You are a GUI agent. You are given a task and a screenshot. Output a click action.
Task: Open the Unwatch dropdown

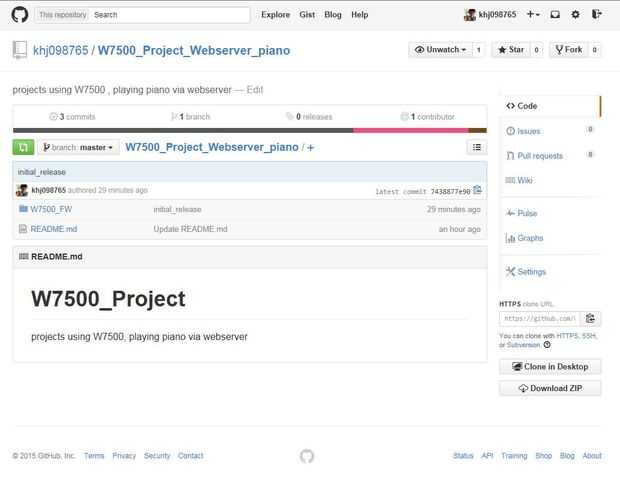pos(440,50)
